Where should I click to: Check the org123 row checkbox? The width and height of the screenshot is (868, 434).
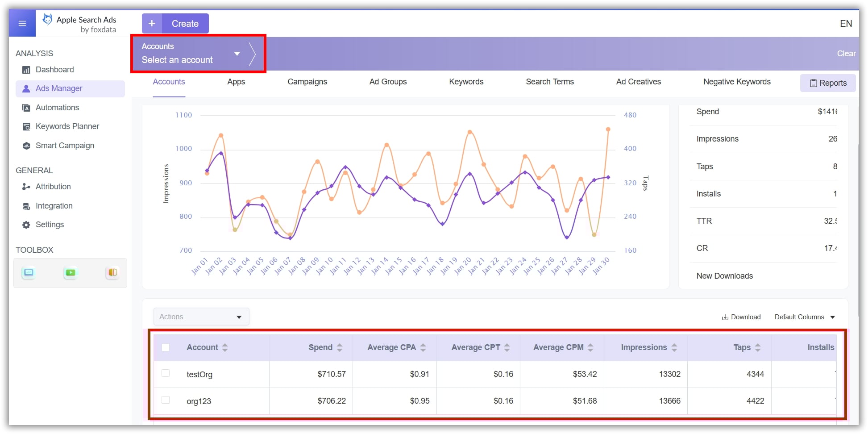pyautogui.click(x=166, y=401)
